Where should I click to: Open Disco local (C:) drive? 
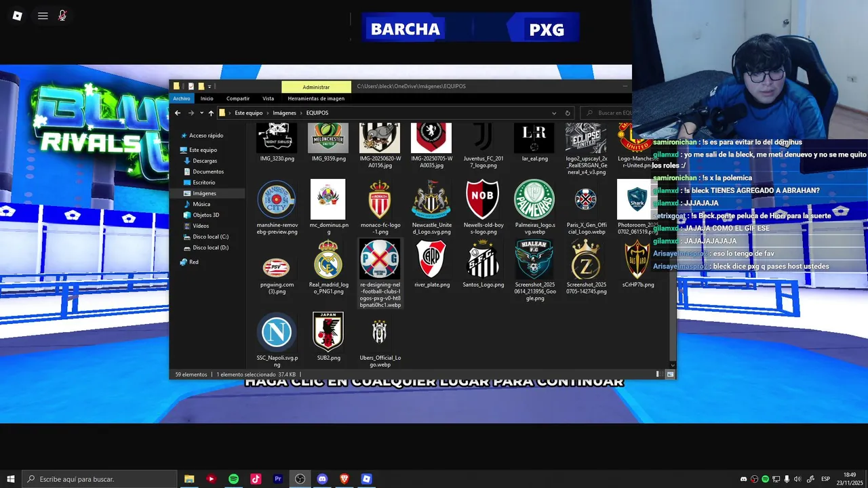[x=210, y=237]
